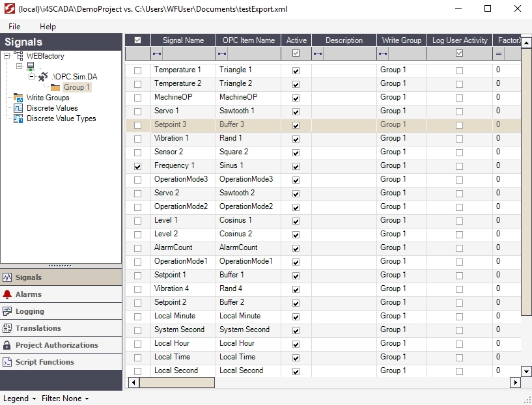Open the Help menu
This screenshot has width=532, height=405.
(48, 27)
